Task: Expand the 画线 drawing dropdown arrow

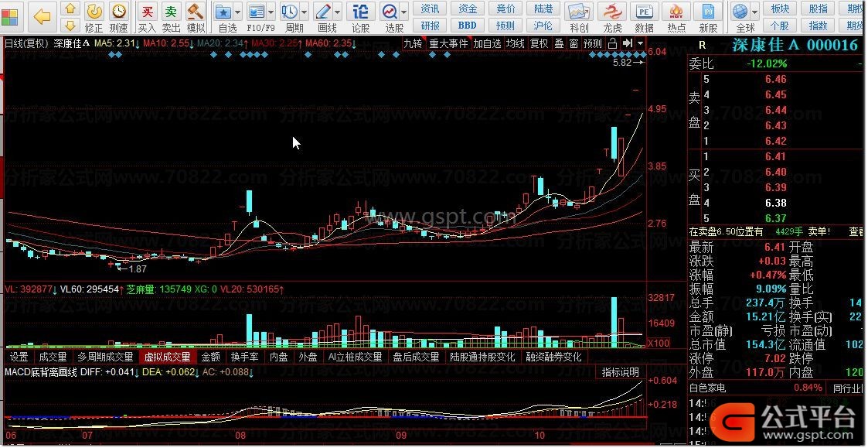Action: [337, 12]
